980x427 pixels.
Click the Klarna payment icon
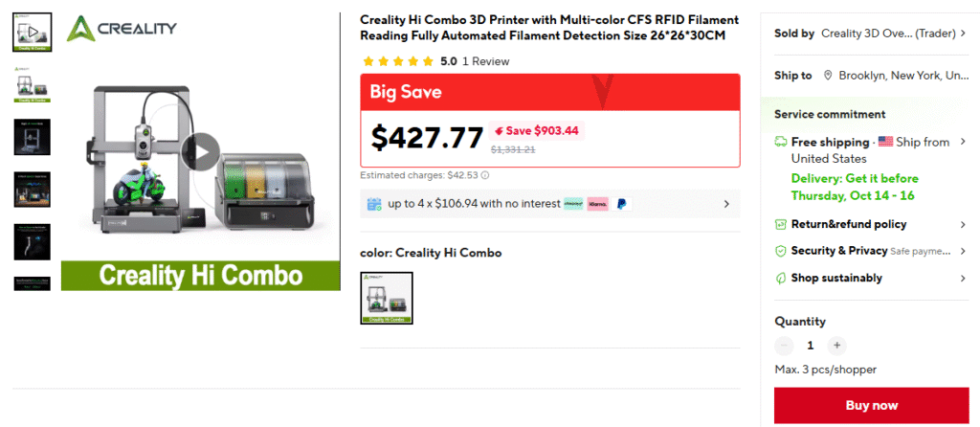click(x=598, y=204)
